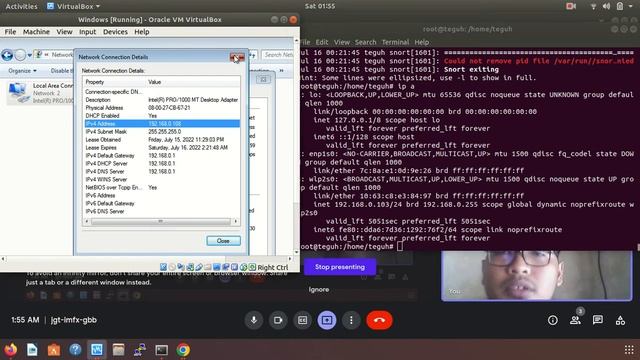
Task: Open VirtualBox Help menu
Action: (142, 31)
